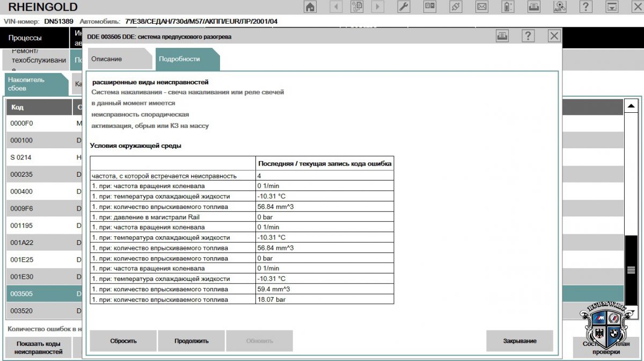
Task: Click the Закрывание button
Action: 519,341
